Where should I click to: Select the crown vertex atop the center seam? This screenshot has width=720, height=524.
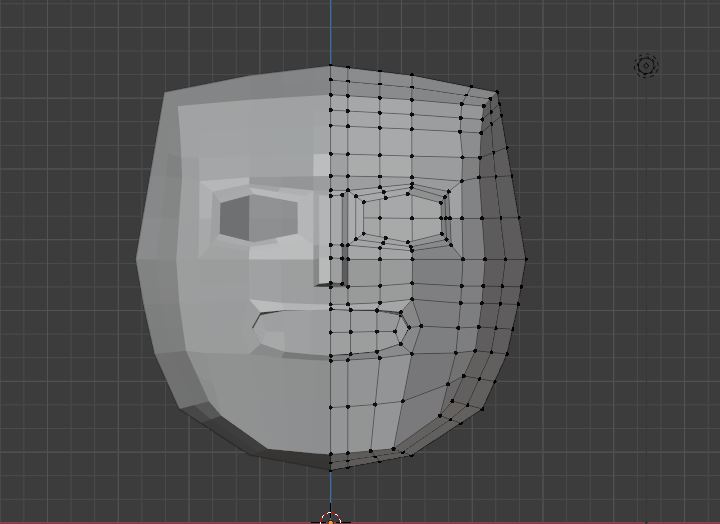(331, 66)
